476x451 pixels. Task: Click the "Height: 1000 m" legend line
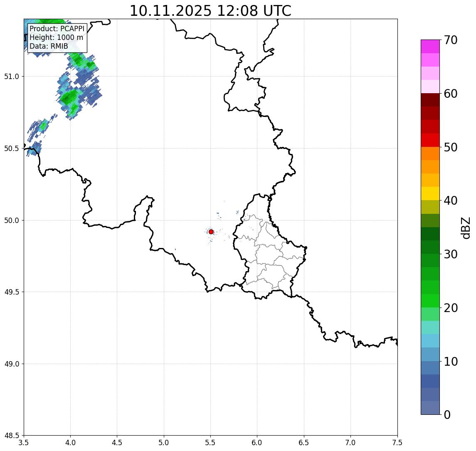pos(56,37)
